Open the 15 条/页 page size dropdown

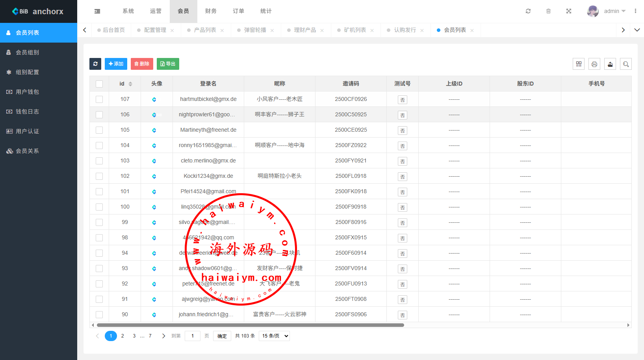pos(275,336)
